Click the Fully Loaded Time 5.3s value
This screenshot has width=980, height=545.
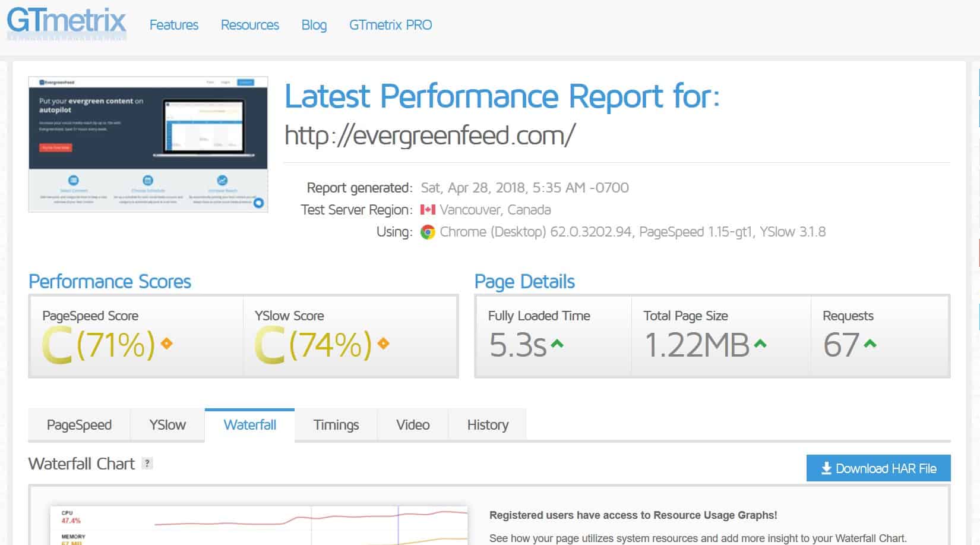(517, 345)
